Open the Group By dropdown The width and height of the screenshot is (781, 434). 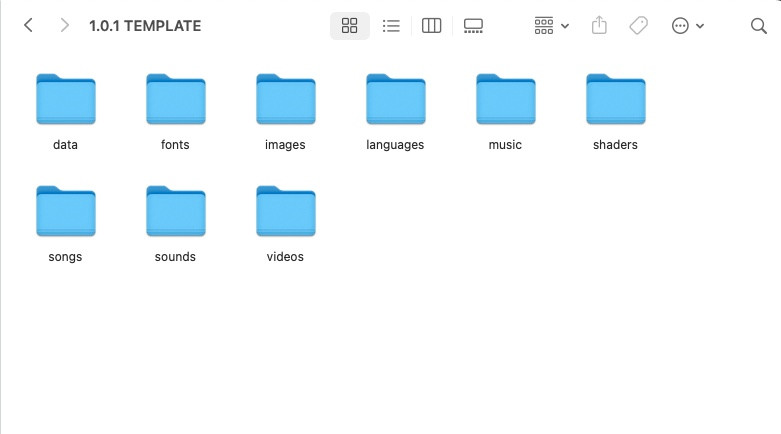551,26
